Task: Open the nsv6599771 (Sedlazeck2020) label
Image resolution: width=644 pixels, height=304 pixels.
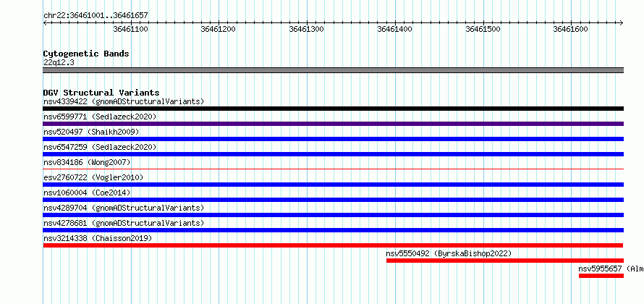Action: coord(100,117)
